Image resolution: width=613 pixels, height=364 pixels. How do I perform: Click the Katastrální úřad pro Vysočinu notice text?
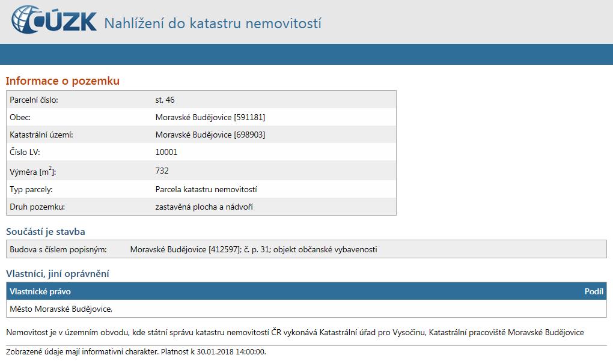pos(295,332)
